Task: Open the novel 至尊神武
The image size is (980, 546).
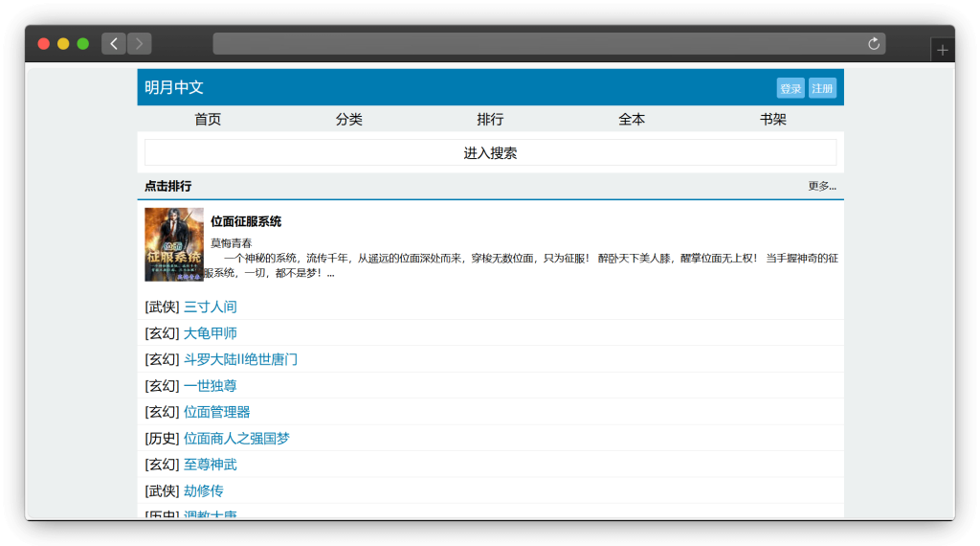Action: 210,465
